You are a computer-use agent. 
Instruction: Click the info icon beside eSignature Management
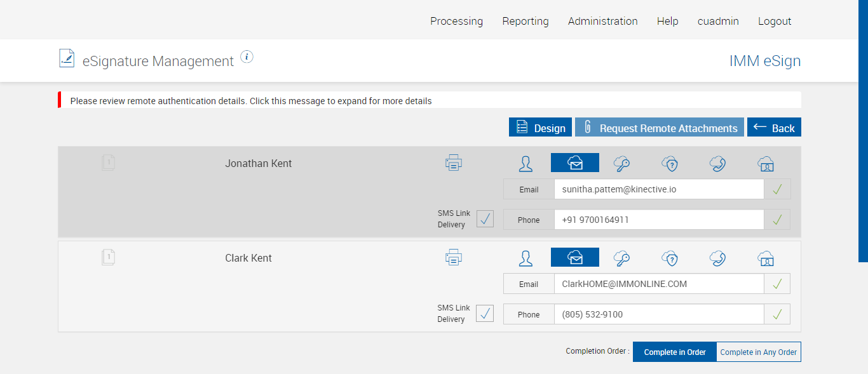click(x=247, y=57)
